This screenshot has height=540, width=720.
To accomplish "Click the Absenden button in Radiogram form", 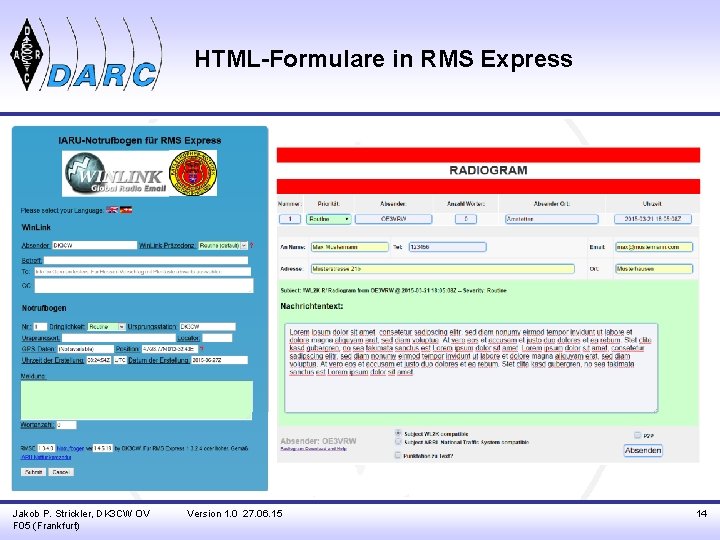I will (x=643, y=450).
